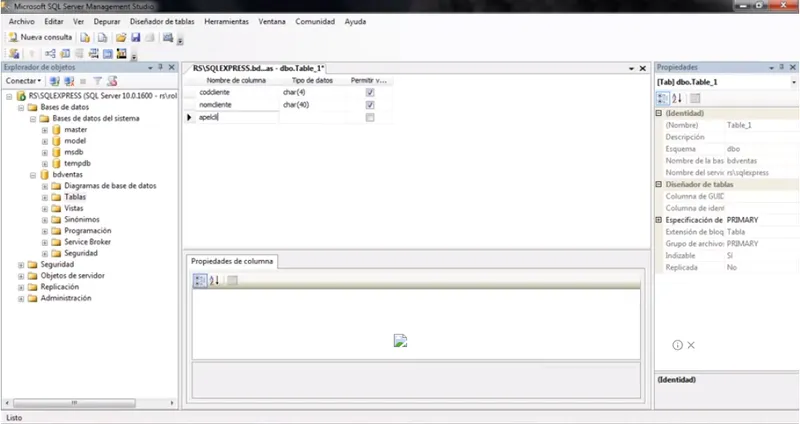800x424 pixels.
Task: Click the char(40) data type cell
Action: tap(313, 105)
